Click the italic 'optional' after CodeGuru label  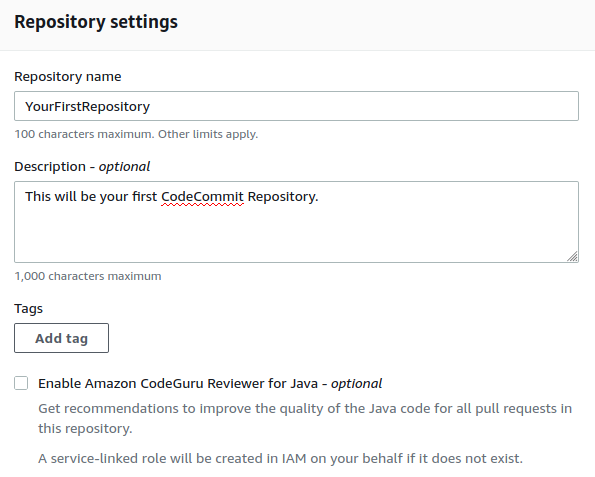click(x=356, y=384)
